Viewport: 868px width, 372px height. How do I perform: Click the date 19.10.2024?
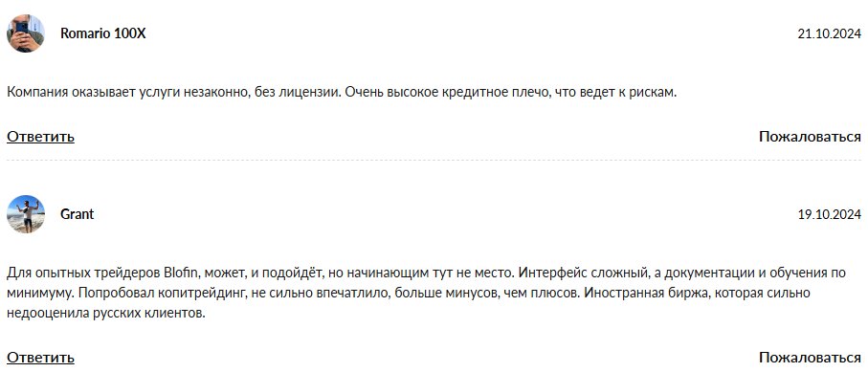click(830, 215)
